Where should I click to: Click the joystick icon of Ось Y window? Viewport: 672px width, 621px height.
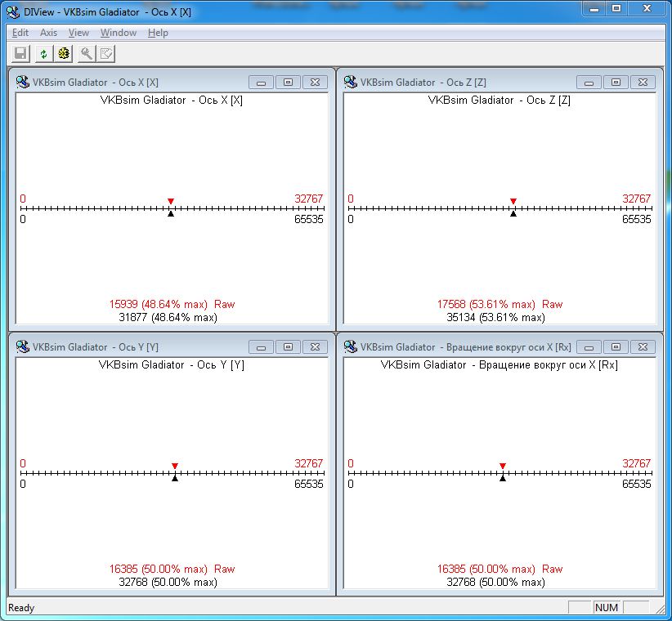(23, 346)
